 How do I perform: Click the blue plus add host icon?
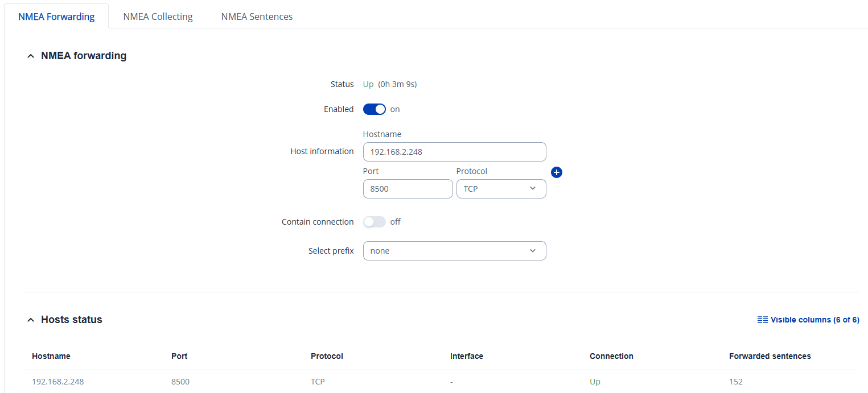[x=557, y=172]
